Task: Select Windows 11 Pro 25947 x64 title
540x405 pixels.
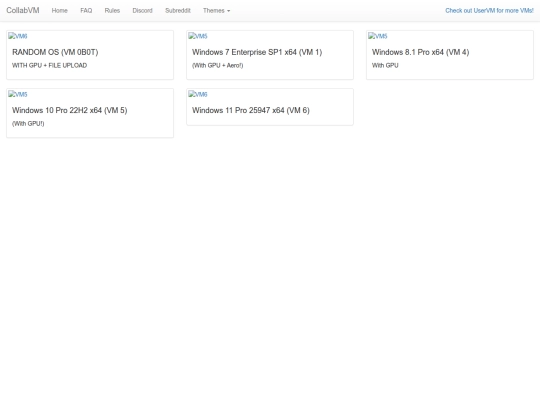Action: (251, 110)
